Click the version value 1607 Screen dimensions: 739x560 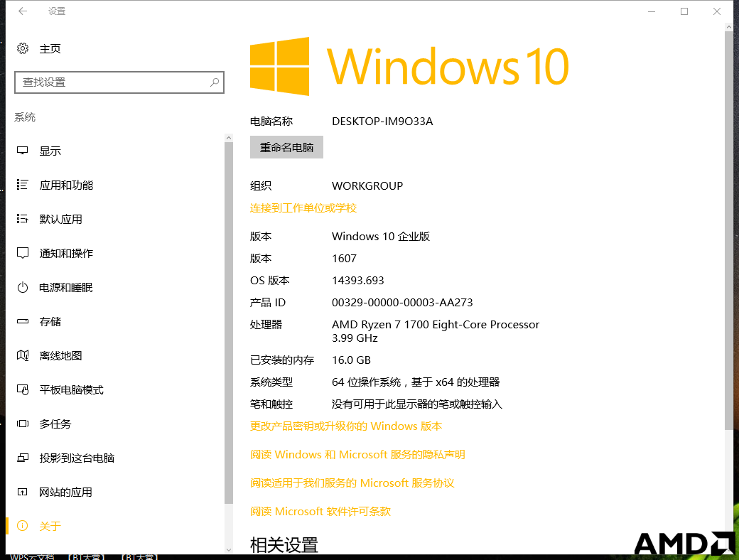[x=344, y=259]
